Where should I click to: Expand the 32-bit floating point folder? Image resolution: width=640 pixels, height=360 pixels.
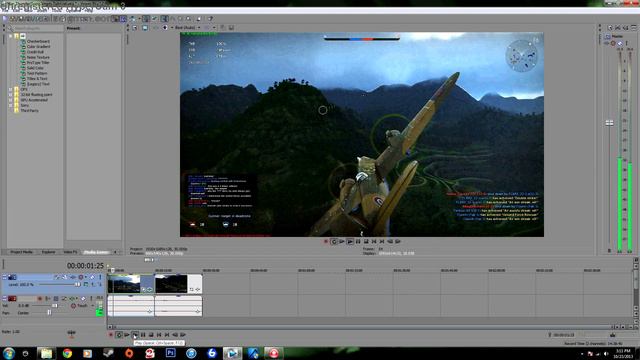pos(11,95)
